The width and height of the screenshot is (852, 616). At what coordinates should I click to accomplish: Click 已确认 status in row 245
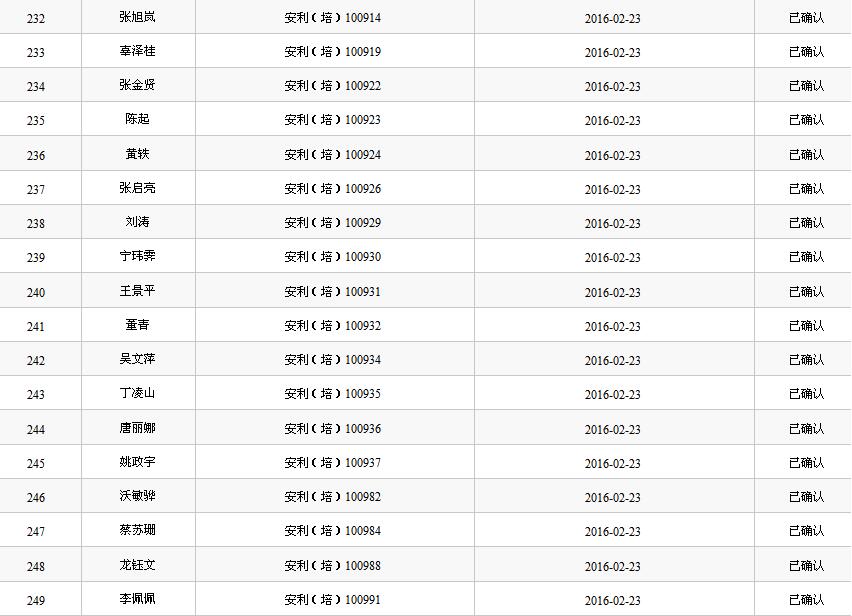pos(806,463)
